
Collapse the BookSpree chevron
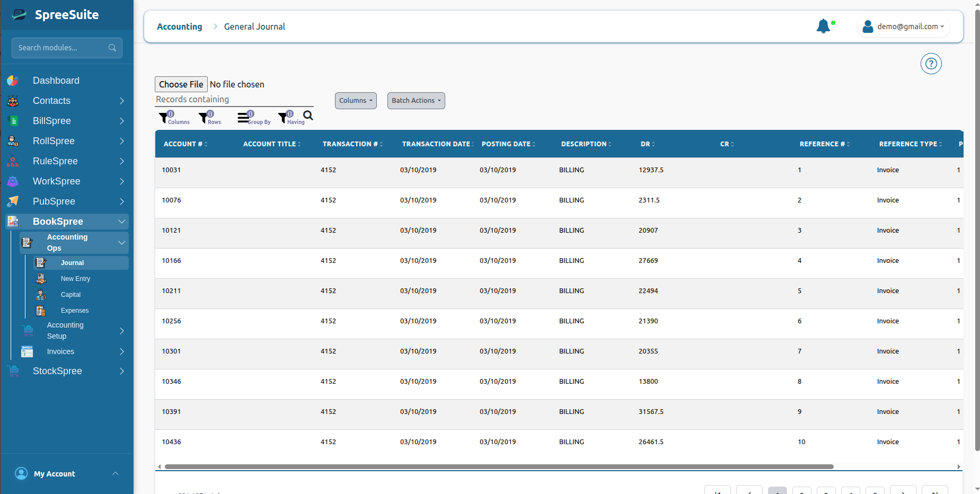[x=122, y=222]
